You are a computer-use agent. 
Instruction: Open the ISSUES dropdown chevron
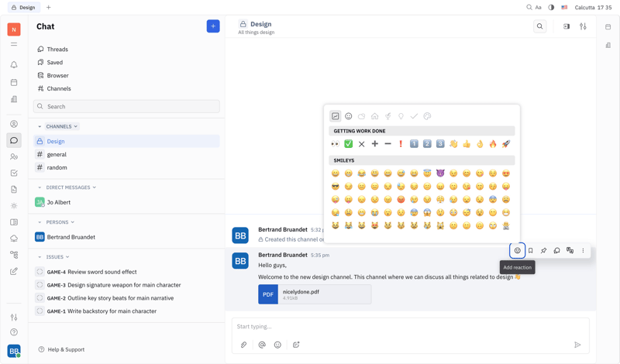[x=67, y=257]
